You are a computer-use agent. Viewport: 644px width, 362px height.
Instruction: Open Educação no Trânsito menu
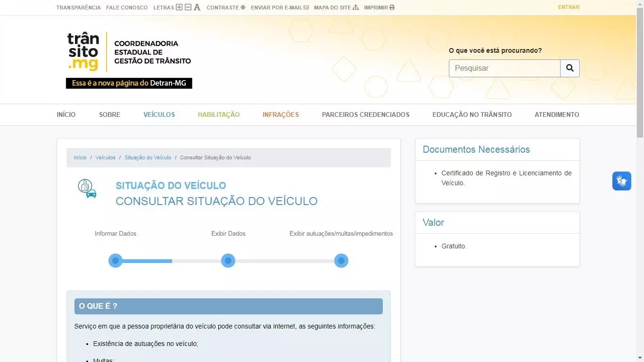472,115
